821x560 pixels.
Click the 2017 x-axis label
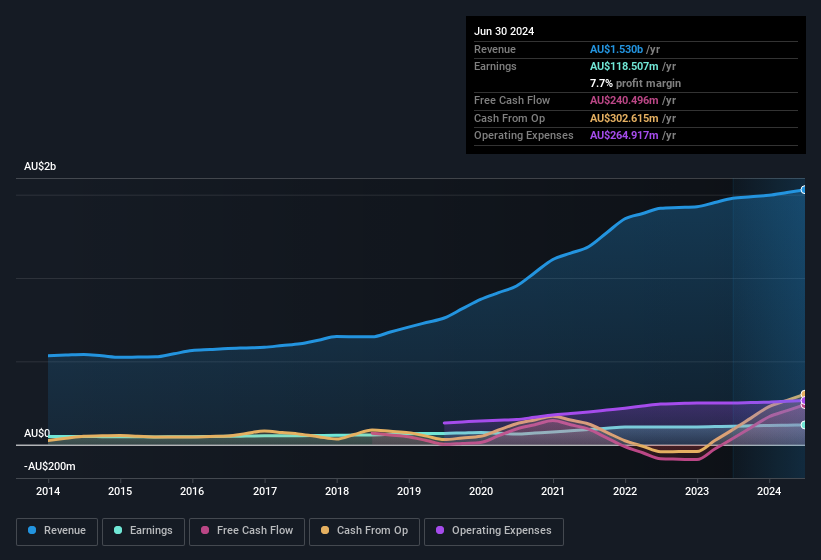pyautogui.click(x=265, y=491)
